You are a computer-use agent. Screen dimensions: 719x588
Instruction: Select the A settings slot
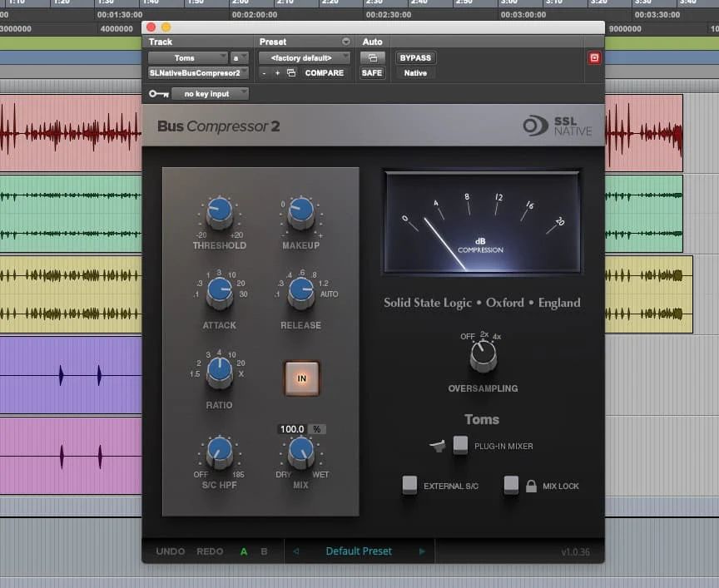(x=244, y=551)
